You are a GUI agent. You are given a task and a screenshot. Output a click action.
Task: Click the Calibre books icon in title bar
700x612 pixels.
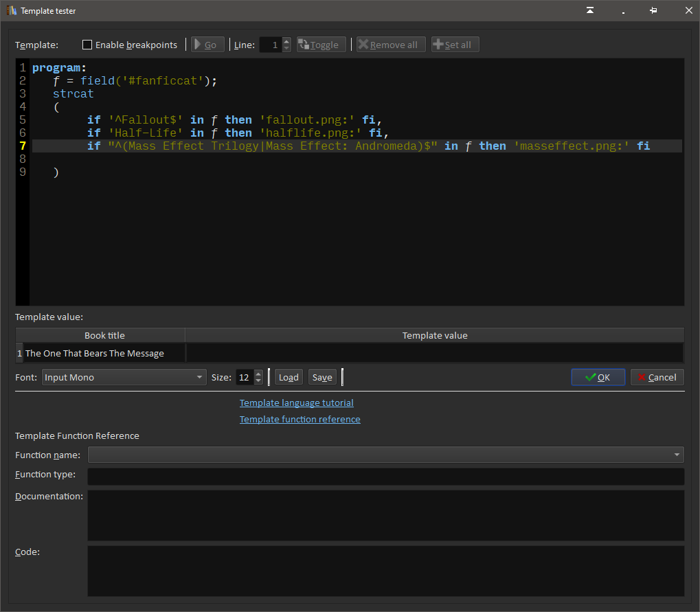pyautogui.click(x=12, y=10)
